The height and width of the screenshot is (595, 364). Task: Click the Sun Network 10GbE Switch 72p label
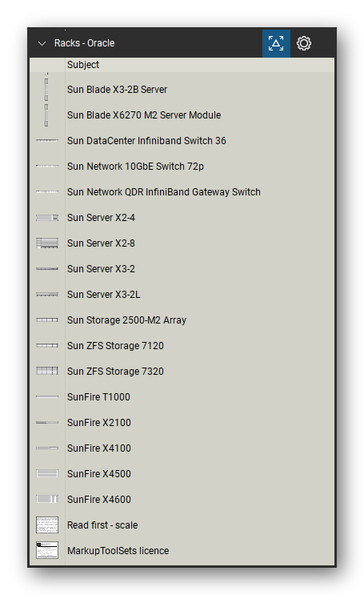click(135, 167)
